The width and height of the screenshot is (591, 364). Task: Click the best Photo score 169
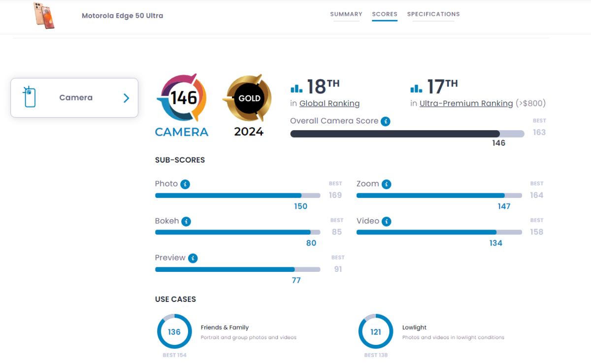click(335, 195)
